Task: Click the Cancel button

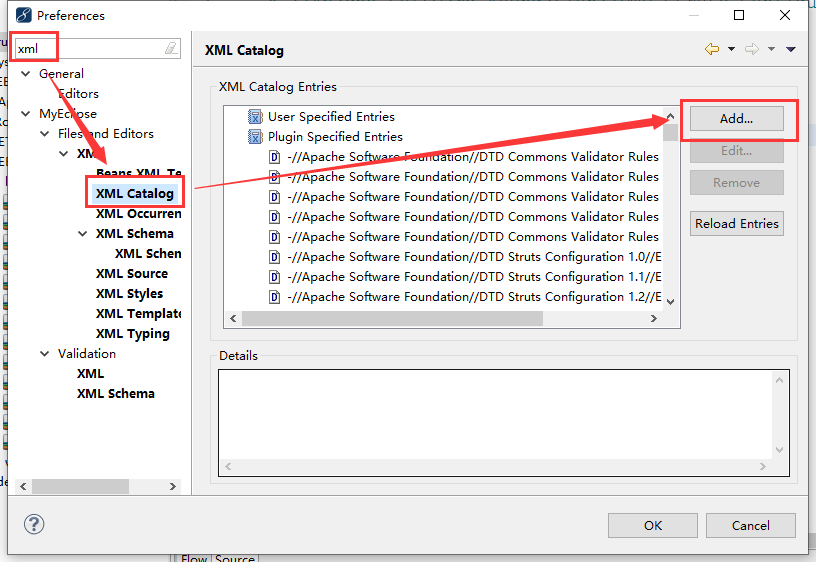Action: tap(750, 526)
